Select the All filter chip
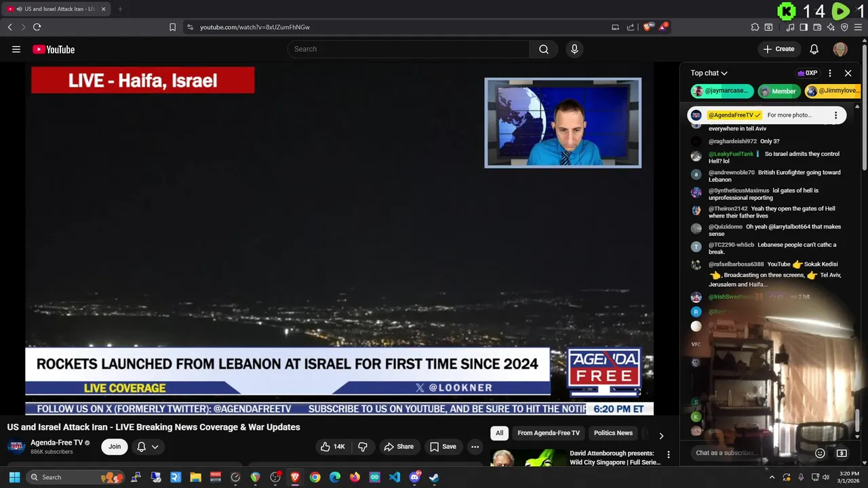 [x=500, y=433]
